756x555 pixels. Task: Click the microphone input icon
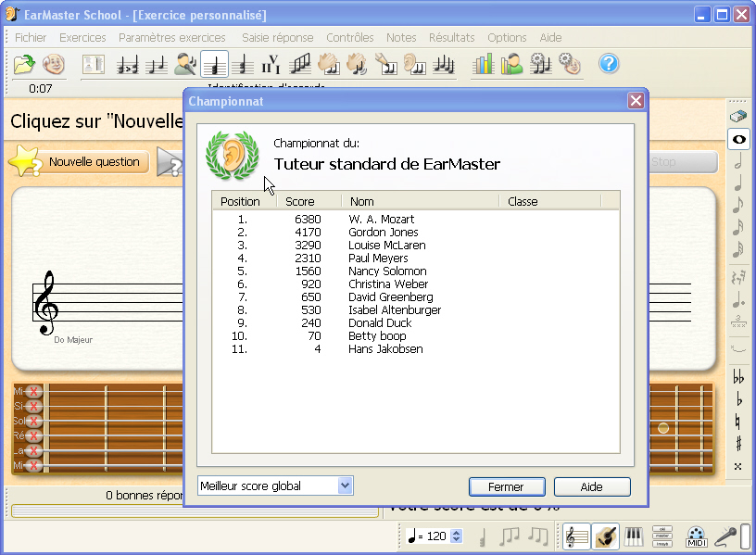(725, 536)
